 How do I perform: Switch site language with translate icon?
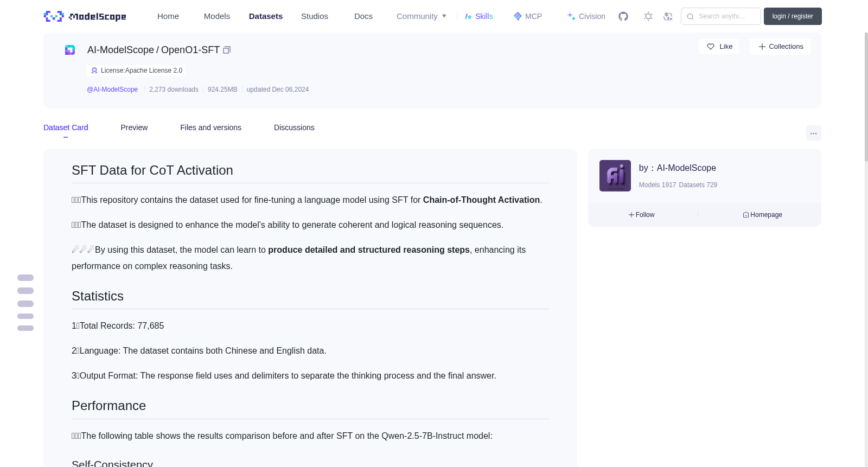[x=668, y=16]
